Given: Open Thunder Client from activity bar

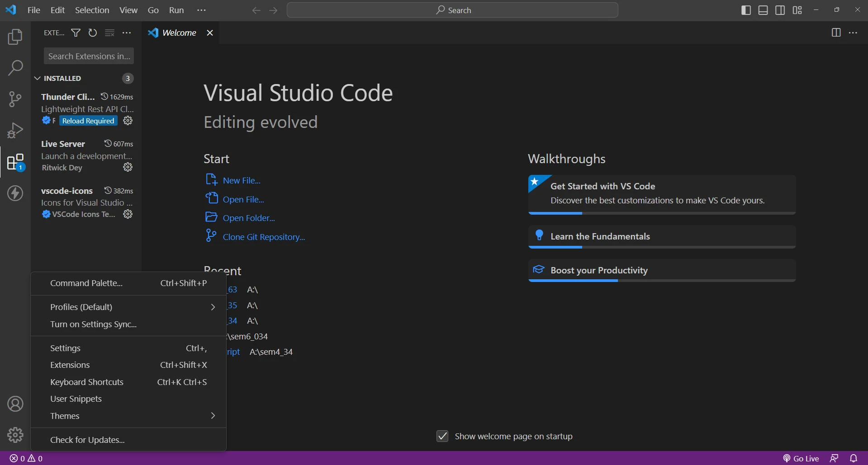Looking at the screenshot, I should click(15, 193).
